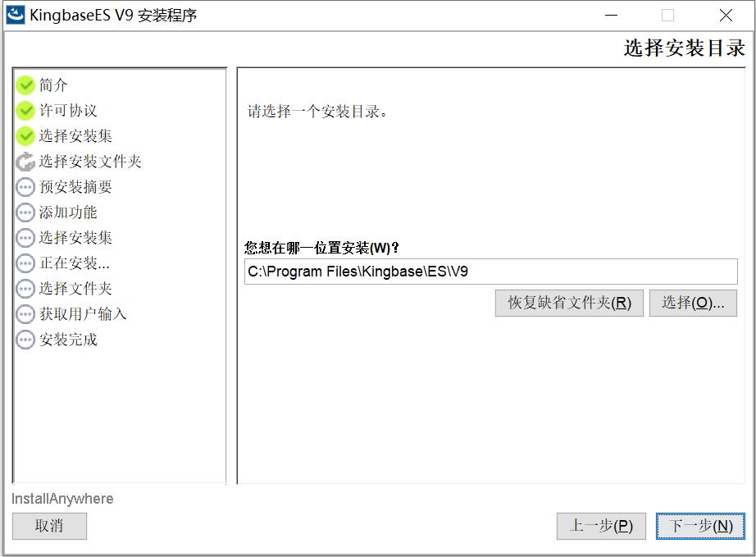756x557 pixels.
Task: Proceed with 下一步(N) button
Action: (x=700, y=526)
